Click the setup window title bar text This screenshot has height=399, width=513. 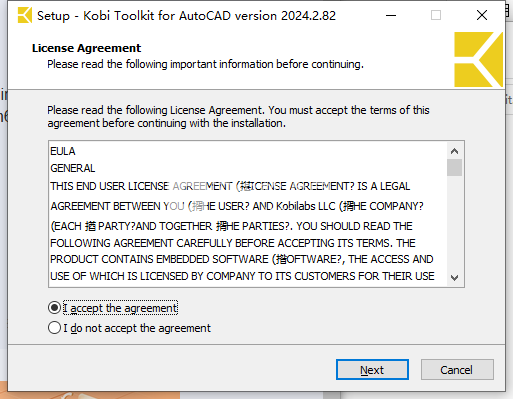click(x=186, y=16)
